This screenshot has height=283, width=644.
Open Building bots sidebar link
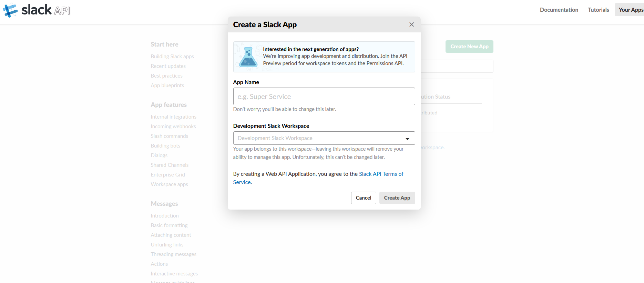pos(165,146)
